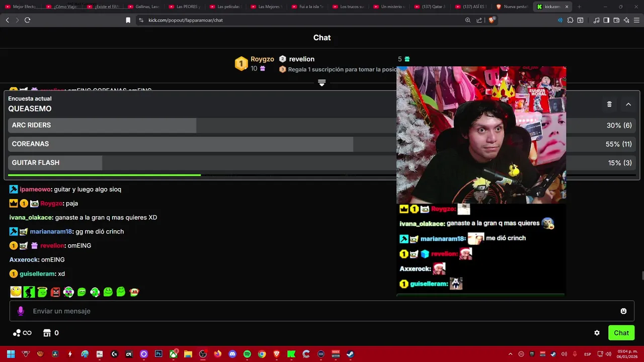Open channel points infinity balance
Viewport: 644px width, 362px height.
(22, 333)
